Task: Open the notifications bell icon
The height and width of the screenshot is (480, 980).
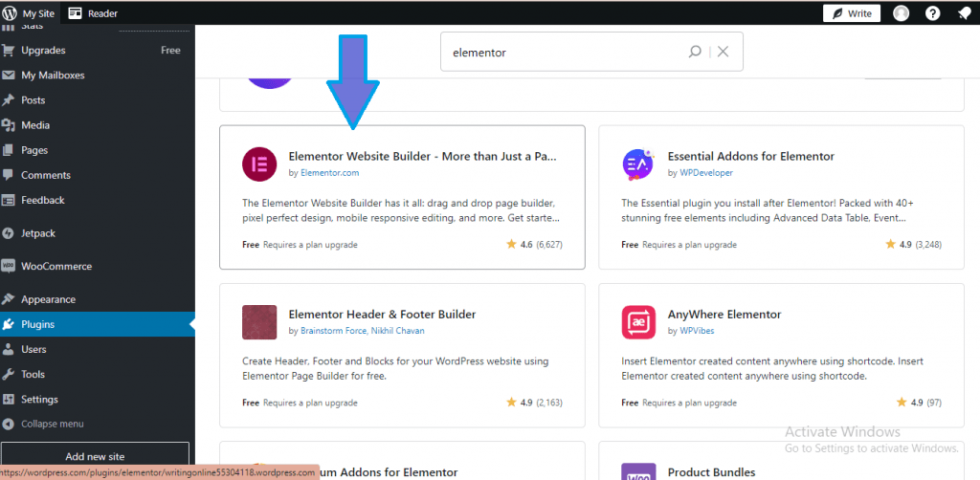Action: [965, 13]
